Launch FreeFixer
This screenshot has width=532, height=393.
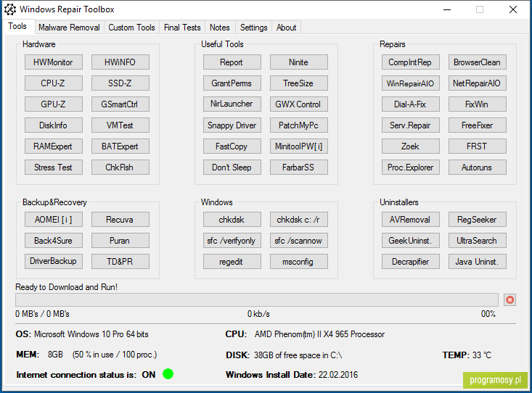[x=478, y=125]
